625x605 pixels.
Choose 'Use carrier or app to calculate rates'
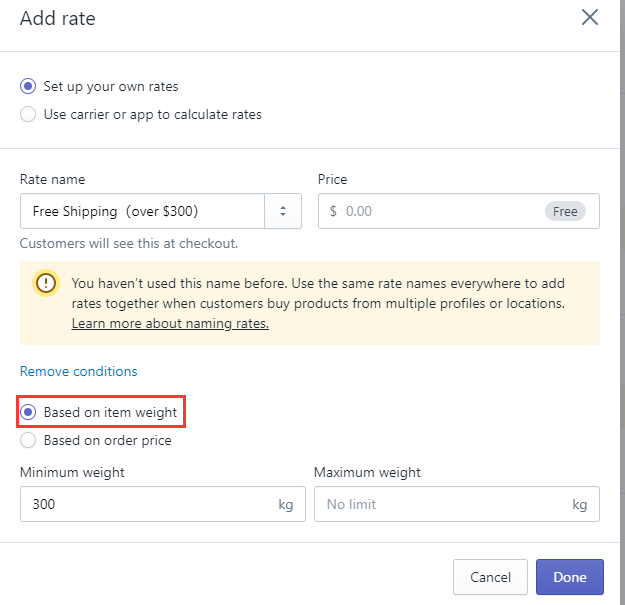click(28, 115)
